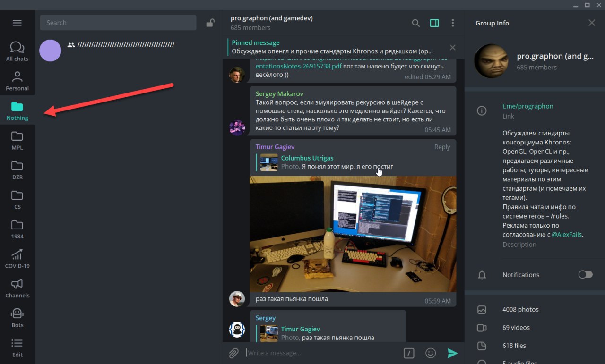Click the chat Search field
This screenshot has width=605, height=364.
118,23
